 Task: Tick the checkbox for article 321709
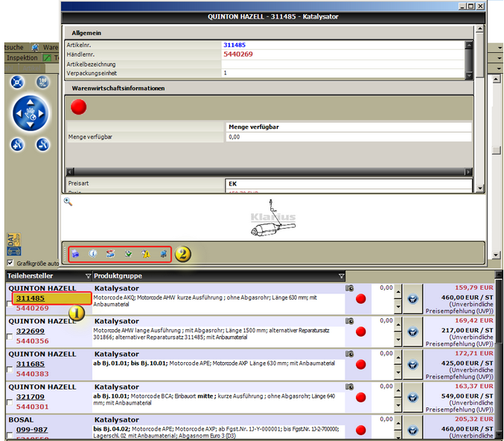[x=10, y=402]
